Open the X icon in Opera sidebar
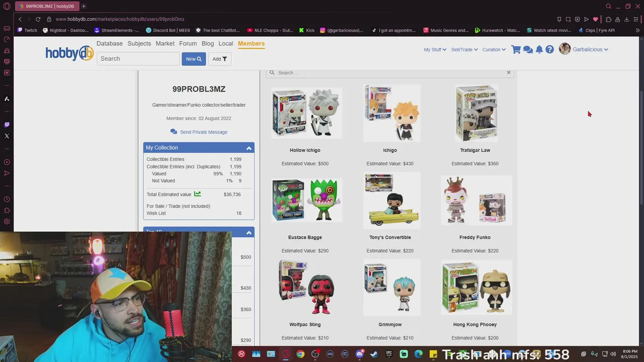 (7, 136)
